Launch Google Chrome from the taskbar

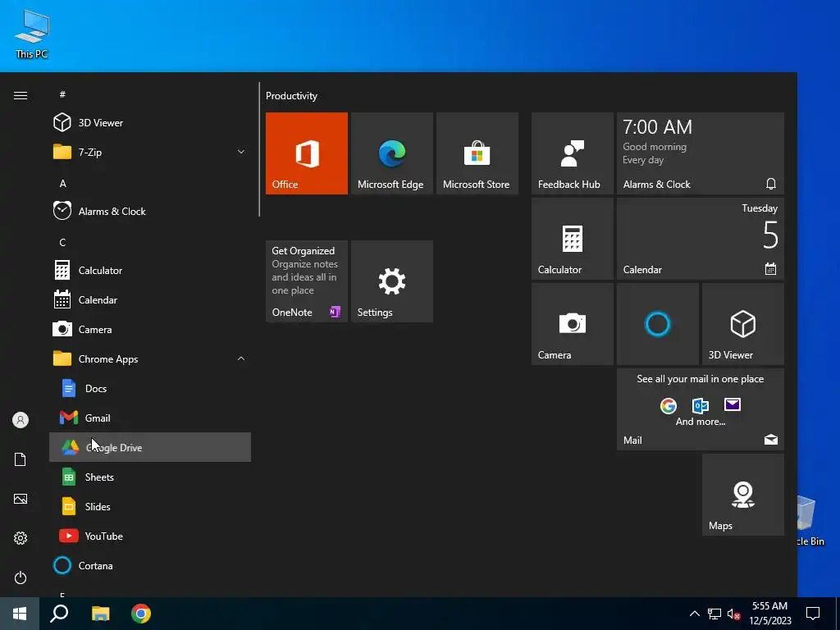point(141,614)
